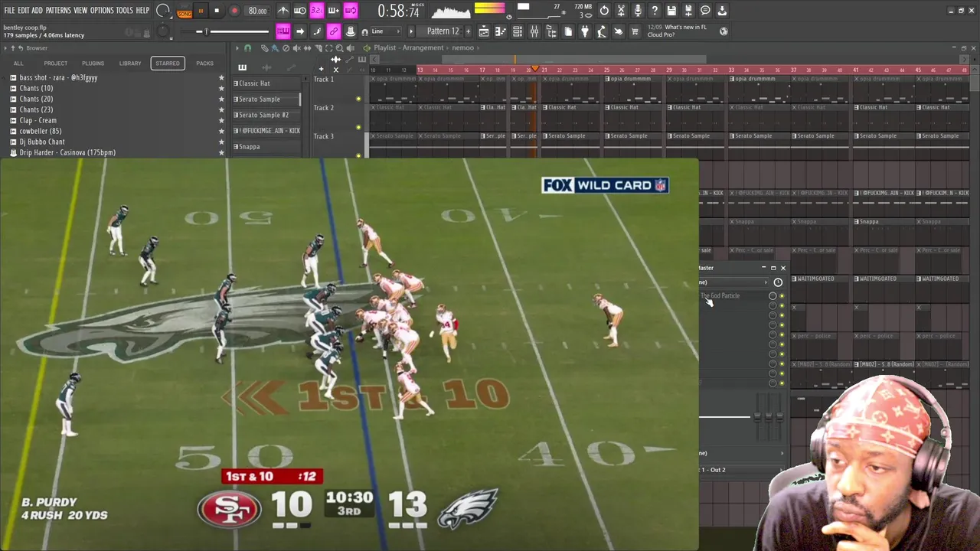
Task: Click the tempo value 80.000
Action: click(258, 11)
